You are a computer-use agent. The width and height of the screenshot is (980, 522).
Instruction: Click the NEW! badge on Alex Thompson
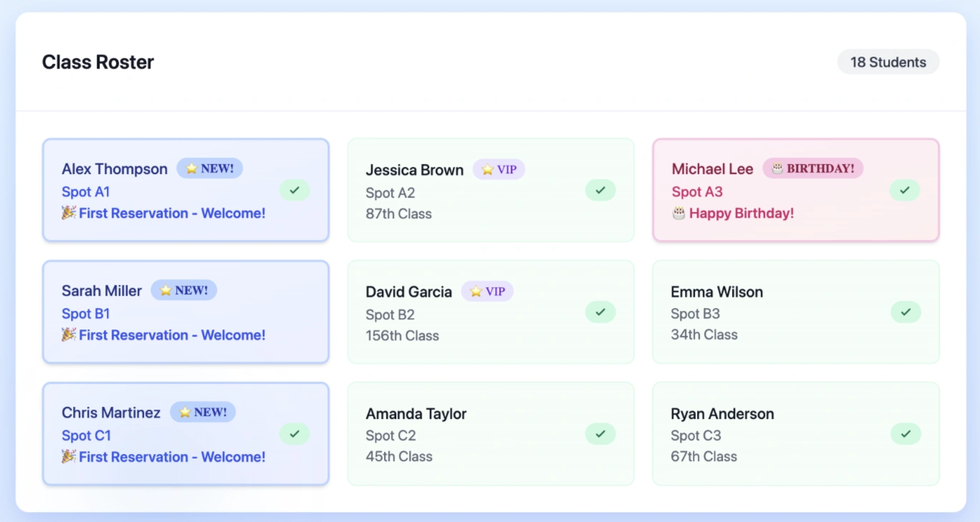[x=209, y=168]
